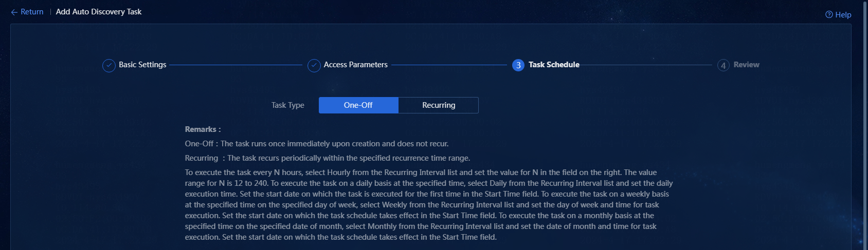Click the Return link text
This screenshot has height=250, width=868.
pyautogui.click(x=32, y=12)
